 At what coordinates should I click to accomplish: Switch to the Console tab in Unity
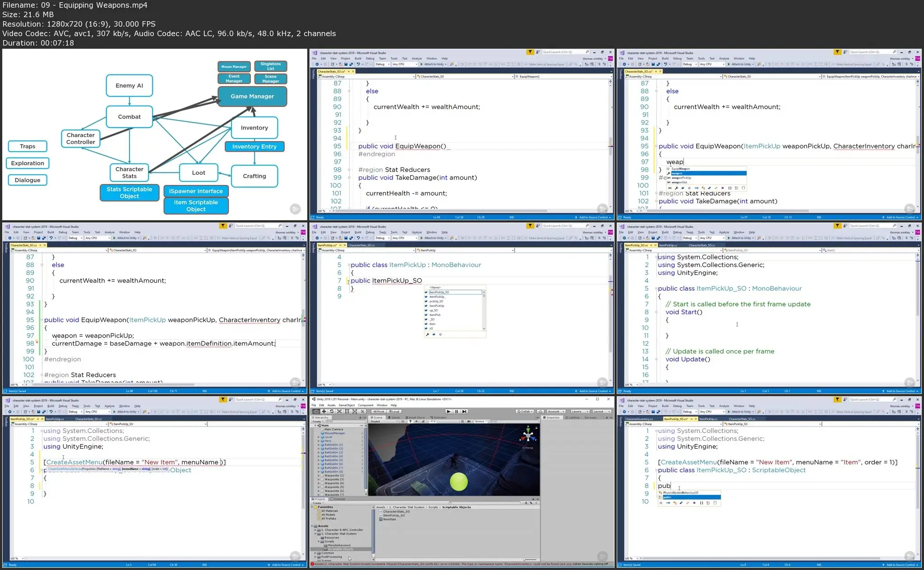(x=338, y=499)
